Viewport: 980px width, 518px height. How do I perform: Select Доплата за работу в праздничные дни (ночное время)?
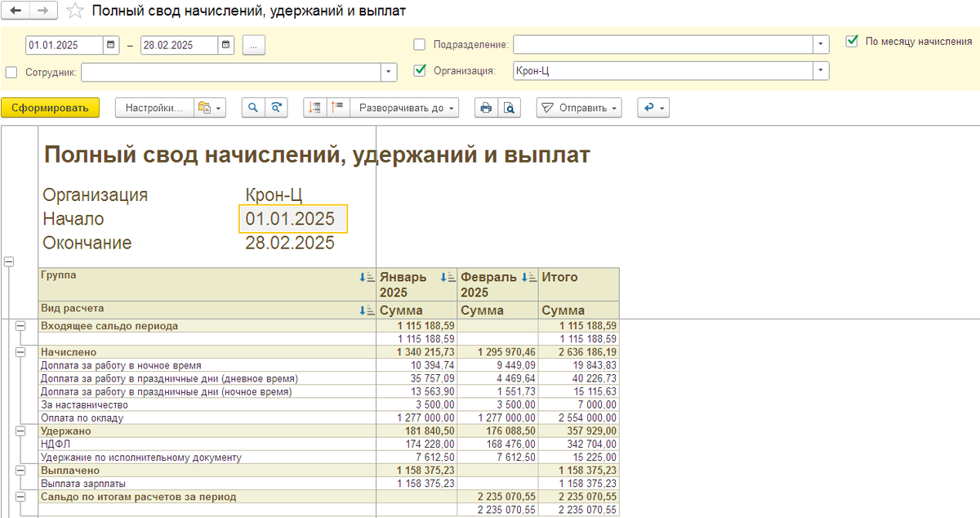point(166,391)
